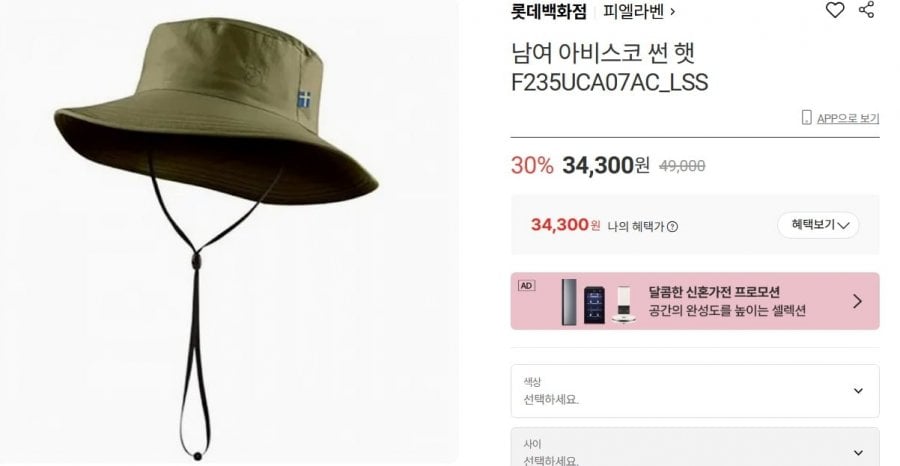Click the right arrow on the pink ad banner
The width and height of the screenshot is (900, 466).
click(x=858, y=301)
